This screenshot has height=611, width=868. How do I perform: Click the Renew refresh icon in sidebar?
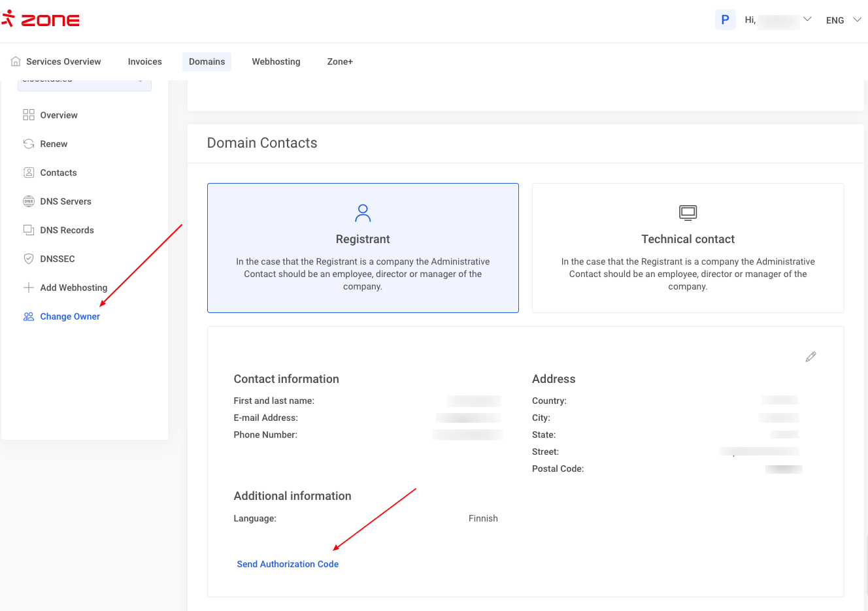[29, 144]
